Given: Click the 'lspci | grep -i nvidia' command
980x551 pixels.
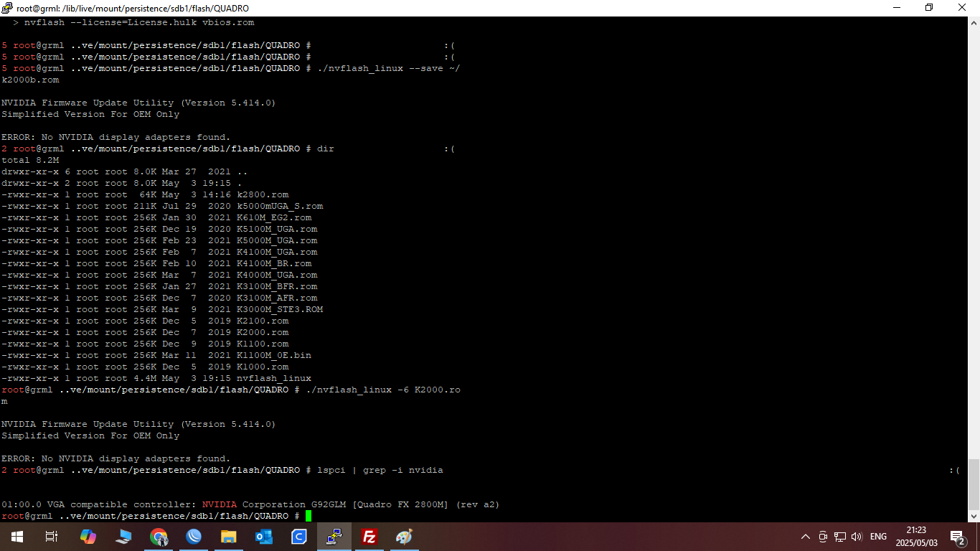Looking at the screenshot, I should coord(380,470).
